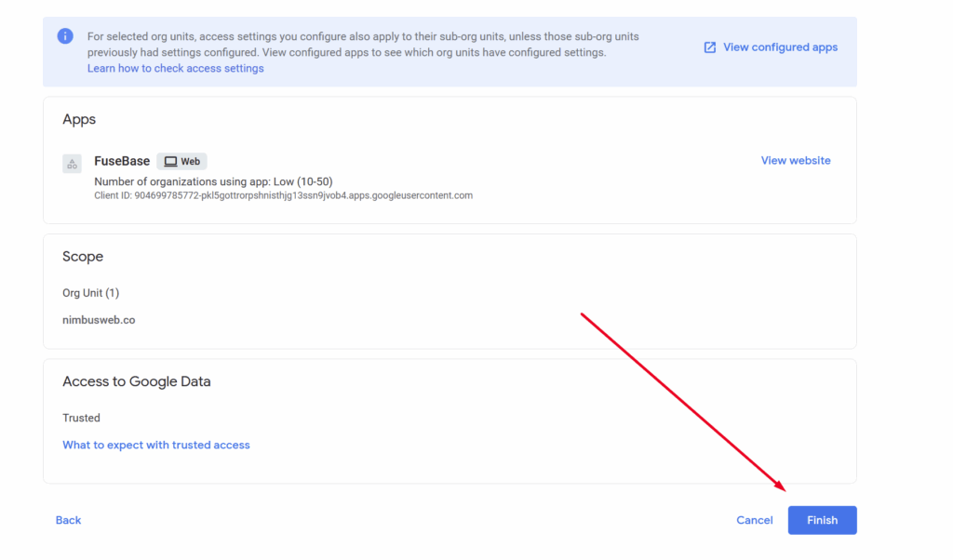Open the View configured apps link
953x560 pixels.
[780, 47]
